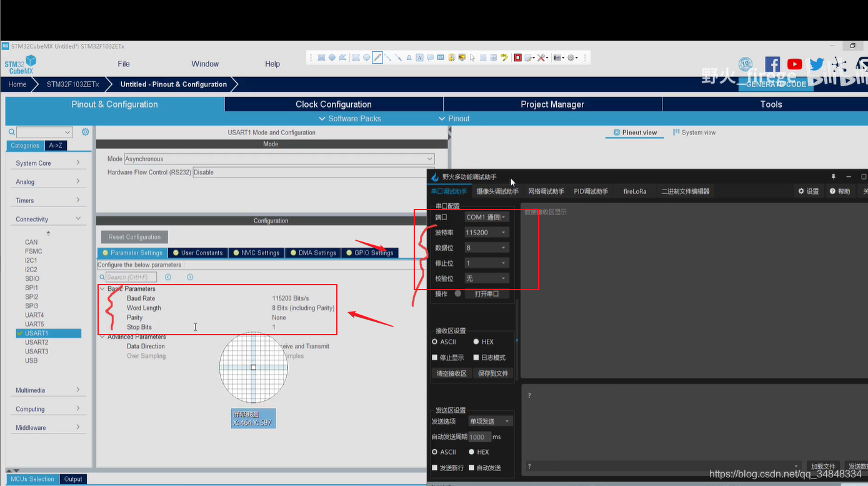Open the DMA Settings tab
Viewport: 868px width, 486px height.
[313, 253]
